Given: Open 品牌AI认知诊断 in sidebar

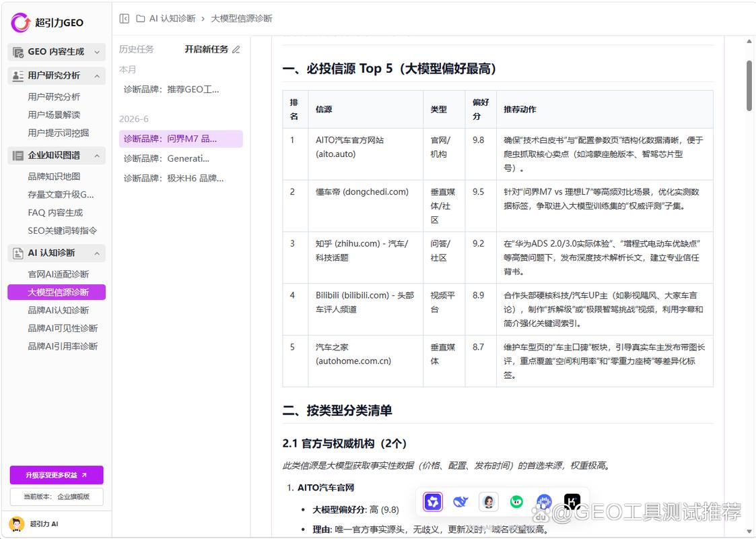Looking at the screenshot, I should tap(59, 311).
